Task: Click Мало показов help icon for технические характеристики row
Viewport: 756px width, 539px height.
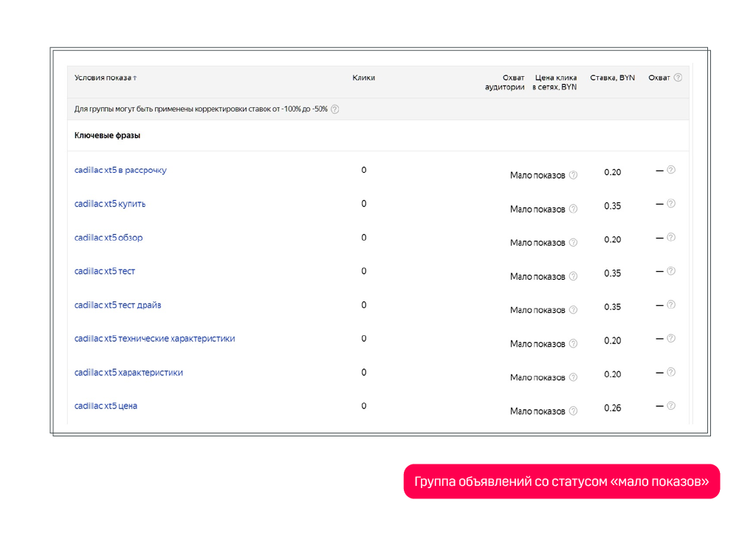Action: pos(573,344)
